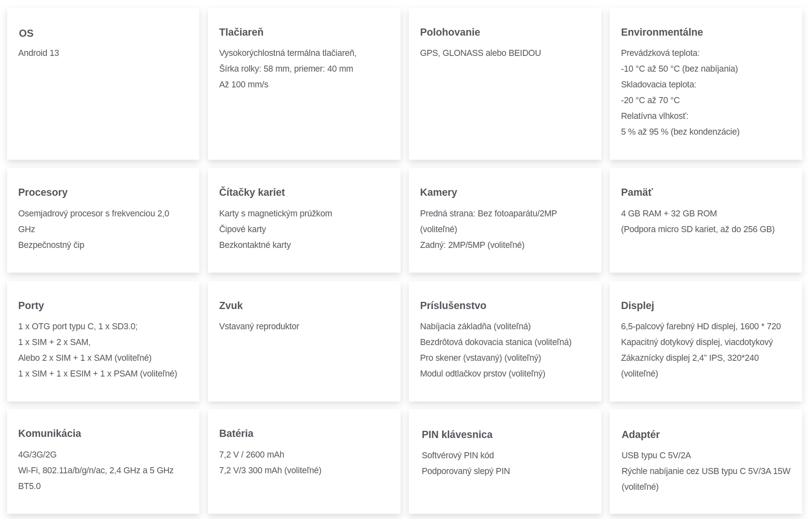Click the PIN klávesnica title
This screenshot has width=812, height=519.
(457, 435)
